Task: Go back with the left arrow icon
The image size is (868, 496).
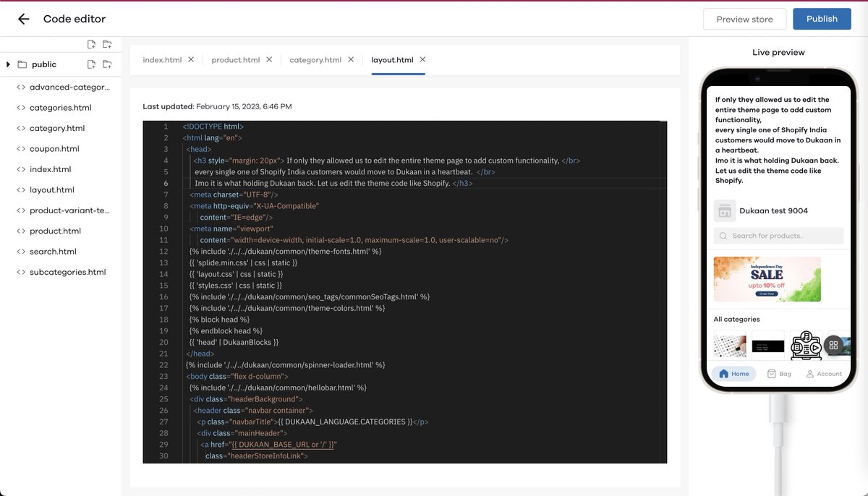Action: pos(24,20)
